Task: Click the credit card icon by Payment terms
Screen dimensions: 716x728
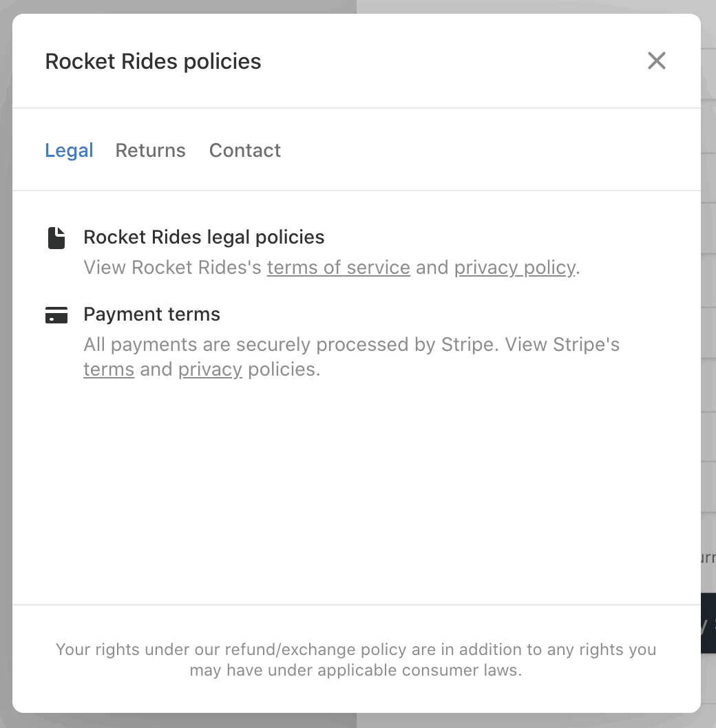Action: tap(56, 315)
